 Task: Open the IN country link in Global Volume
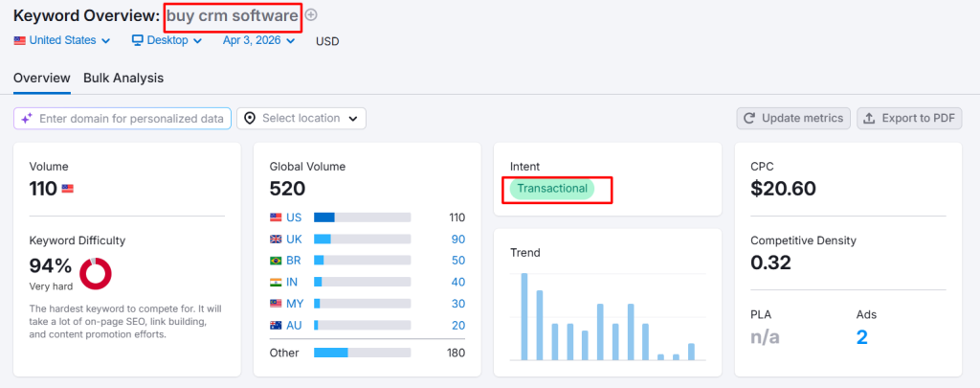click(292, 283)
